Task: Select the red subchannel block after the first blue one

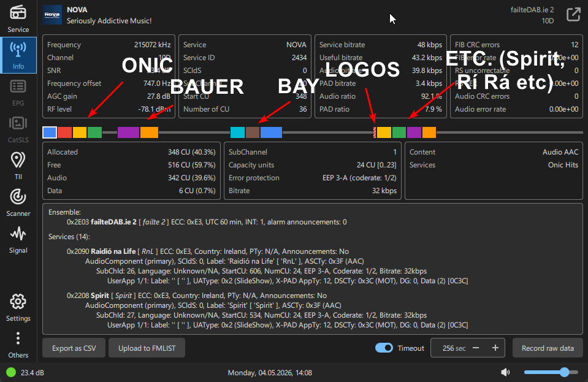Action: pos(64,132)
